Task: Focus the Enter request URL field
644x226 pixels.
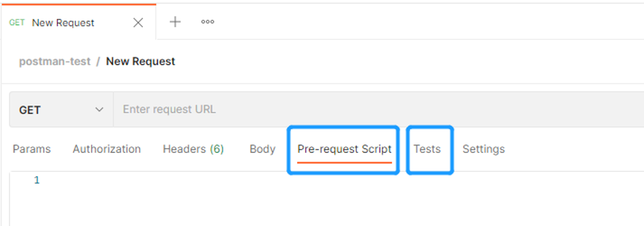Action: (379, 109)
